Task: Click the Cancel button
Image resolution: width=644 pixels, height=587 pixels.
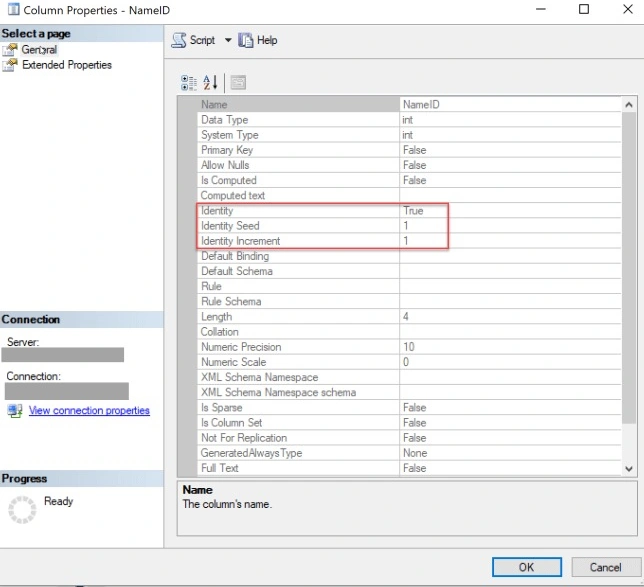Action: [605, 567]
